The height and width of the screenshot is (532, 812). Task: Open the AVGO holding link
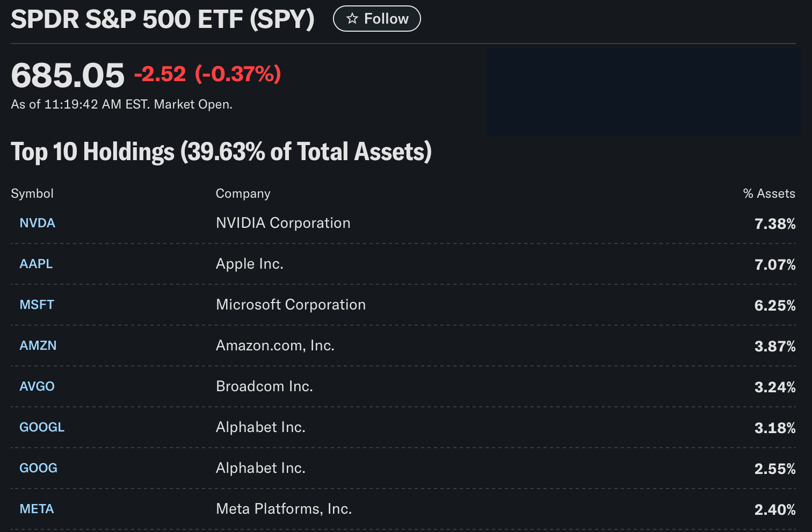tap(37, 386)
